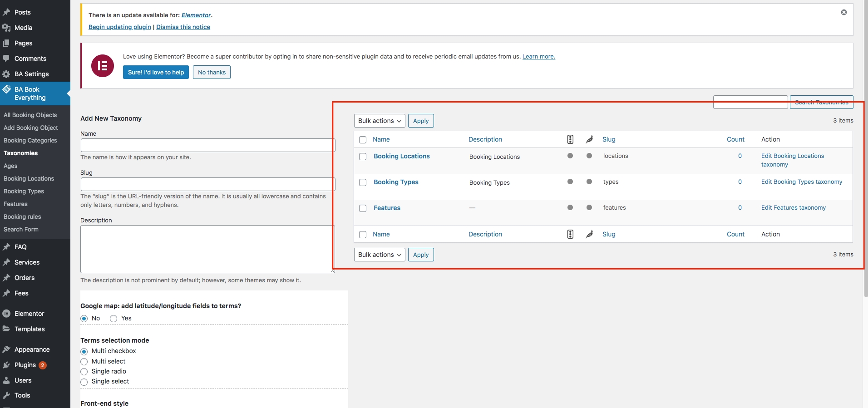Image resolution: width=868 pixels, height=408 pixels.
Task: Open Media via its sidebar icon
Action: [6, 28]
